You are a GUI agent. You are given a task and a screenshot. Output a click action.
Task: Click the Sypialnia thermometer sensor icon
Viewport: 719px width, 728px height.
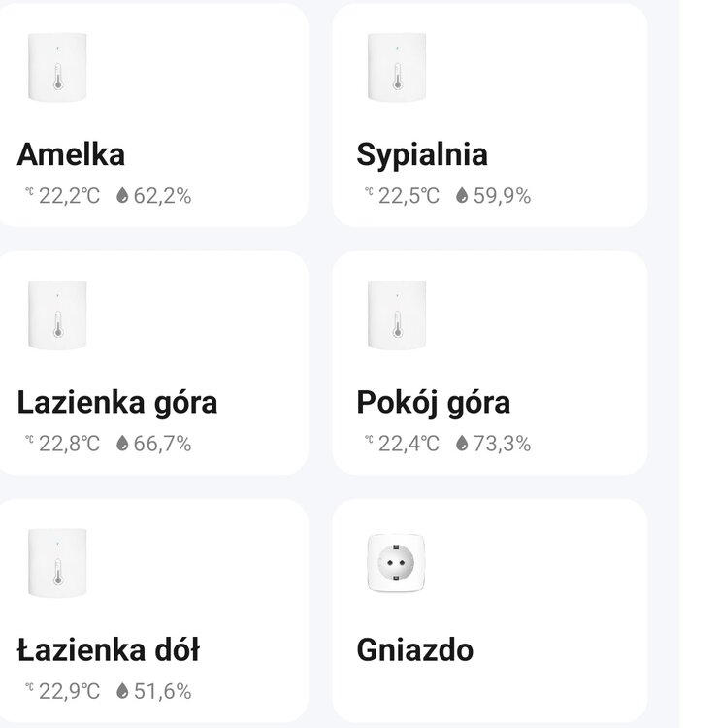point(397,68)
